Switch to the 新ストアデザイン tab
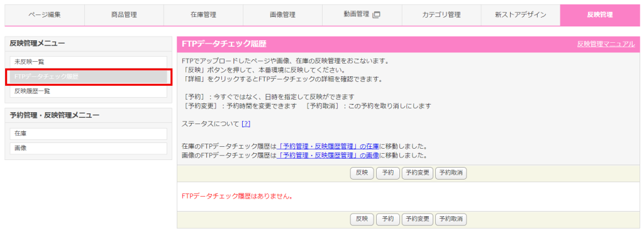This screenshot has width=644, height=230. coord(520,15)
